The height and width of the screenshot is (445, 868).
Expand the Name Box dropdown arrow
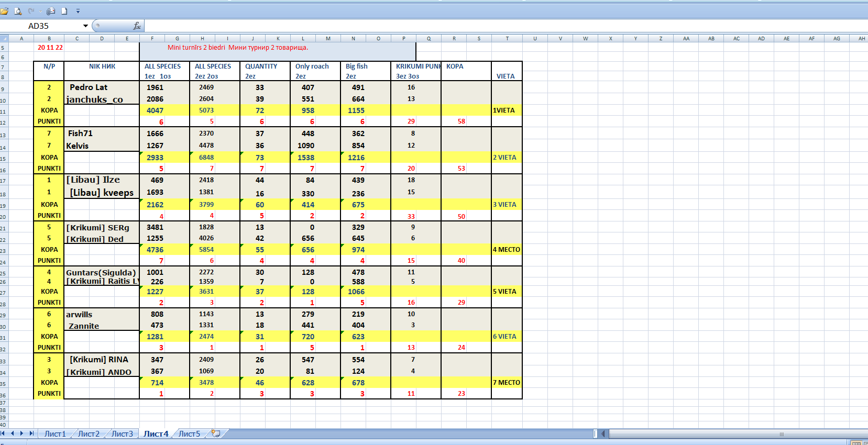coord(85,26)
